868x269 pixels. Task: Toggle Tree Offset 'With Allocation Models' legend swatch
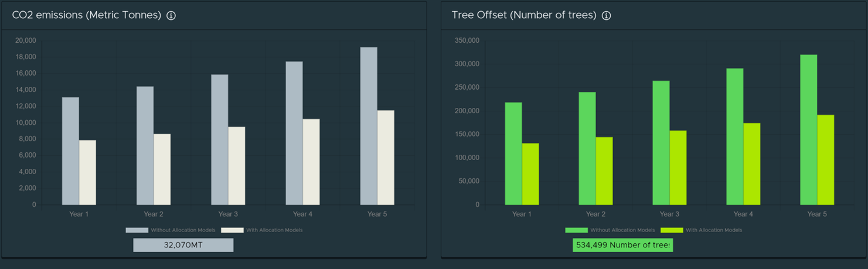[x=672, y=230]
